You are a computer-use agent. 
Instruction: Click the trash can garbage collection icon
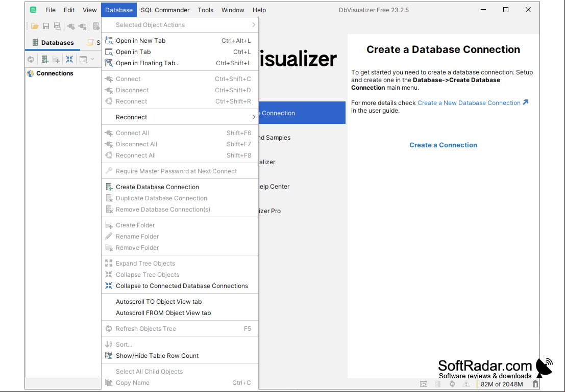pos(535,384)
